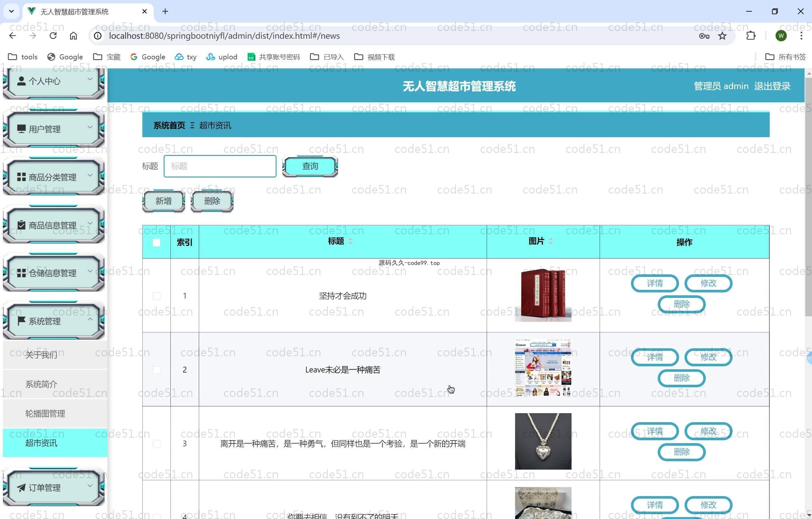Collapse the 系统管理 menu chevron
This screenshot has width=812, height=519.
(x=90, y=319)
